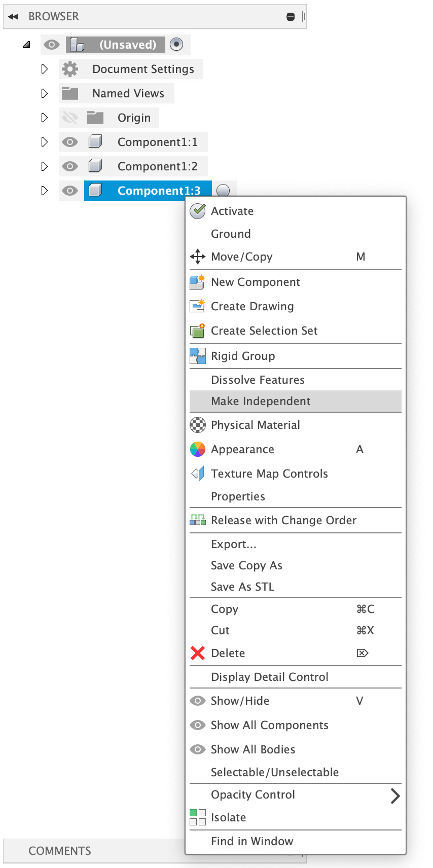Open the Physical Material checkered icon

click(x=198, y=425)
